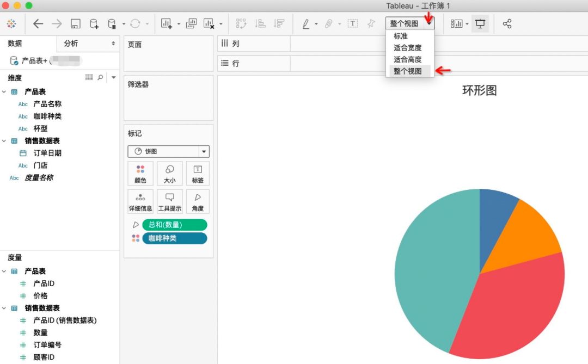The image size is (588, 364).
Task: Click the new worksheet icon
Action: pos(167,24)
